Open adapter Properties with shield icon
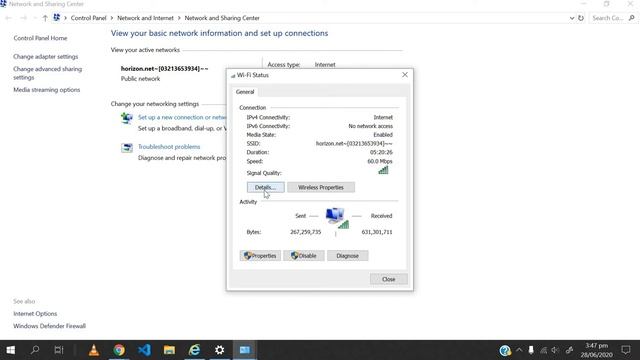 (x=260, y=256)
